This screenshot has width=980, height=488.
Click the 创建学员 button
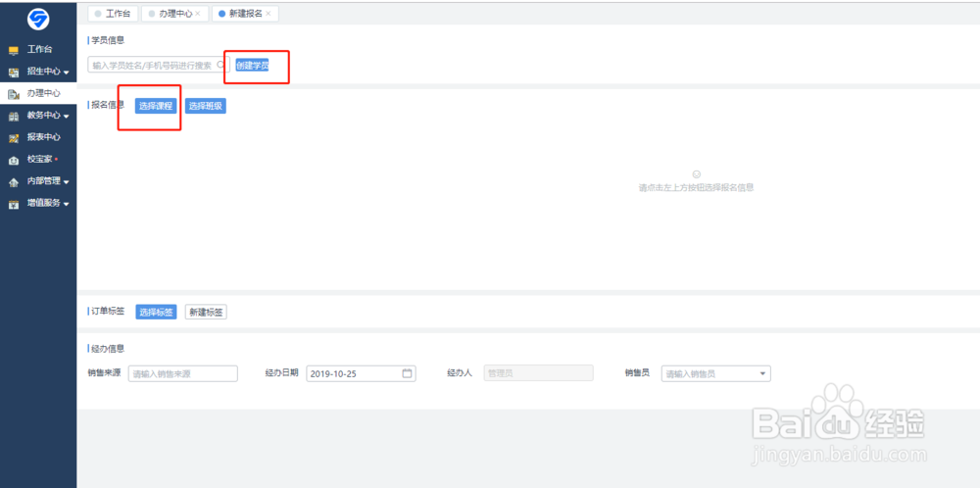[x=253, y=65]
